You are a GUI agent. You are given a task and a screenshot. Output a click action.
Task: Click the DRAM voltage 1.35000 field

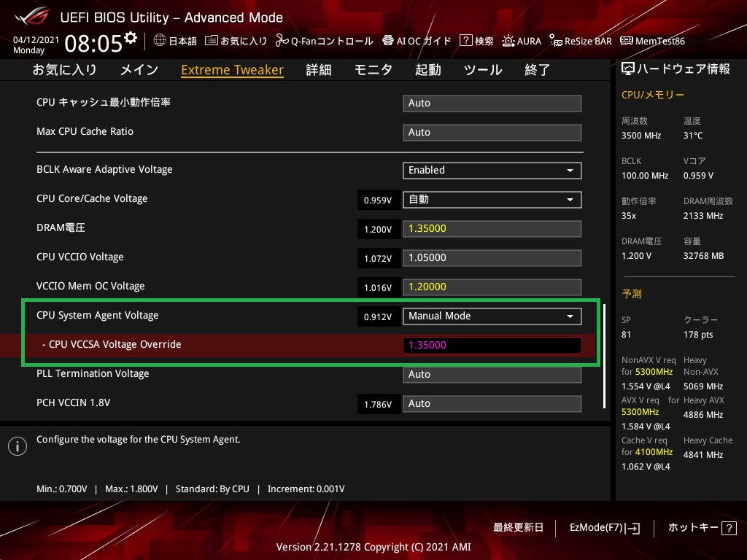pyautogui.click(x=492, y=228)
